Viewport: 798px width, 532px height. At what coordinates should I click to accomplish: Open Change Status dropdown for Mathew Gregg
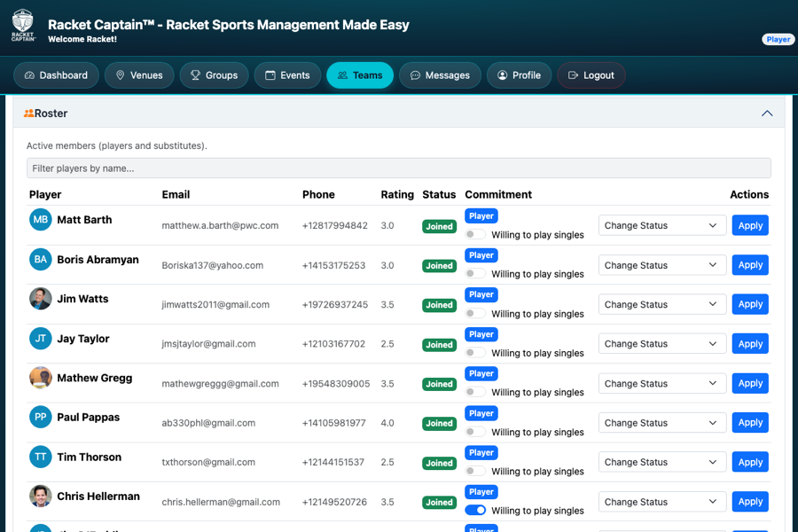661,383
